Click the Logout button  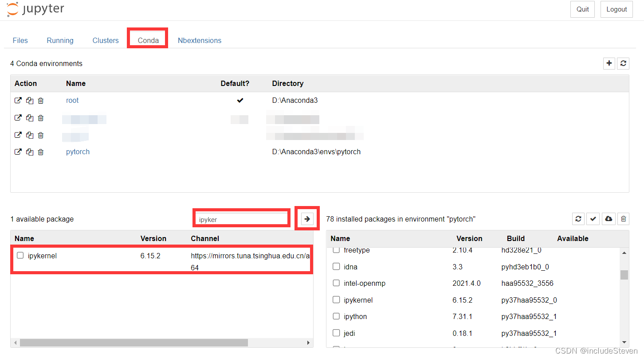point(617,9)
